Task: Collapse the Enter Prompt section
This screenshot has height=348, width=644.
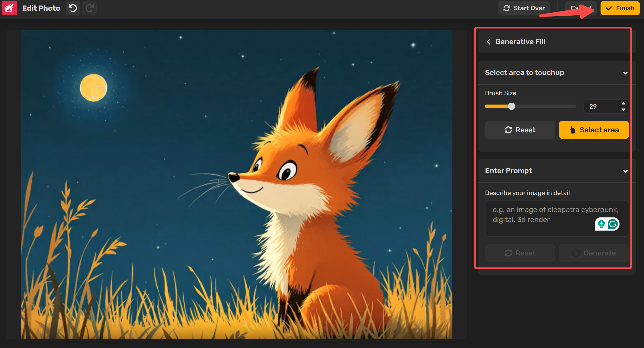Action: 625,171
